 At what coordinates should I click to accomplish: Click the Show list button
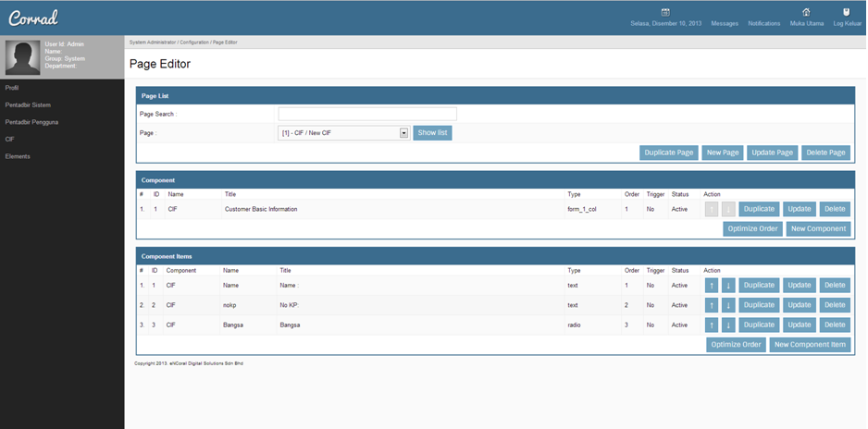432,133
